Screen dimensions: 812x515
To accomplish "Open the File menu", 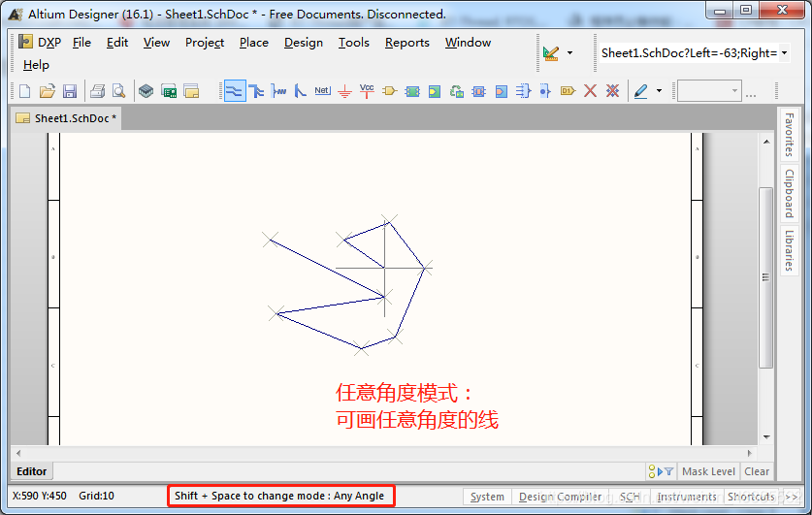I will tap(81, 43).
